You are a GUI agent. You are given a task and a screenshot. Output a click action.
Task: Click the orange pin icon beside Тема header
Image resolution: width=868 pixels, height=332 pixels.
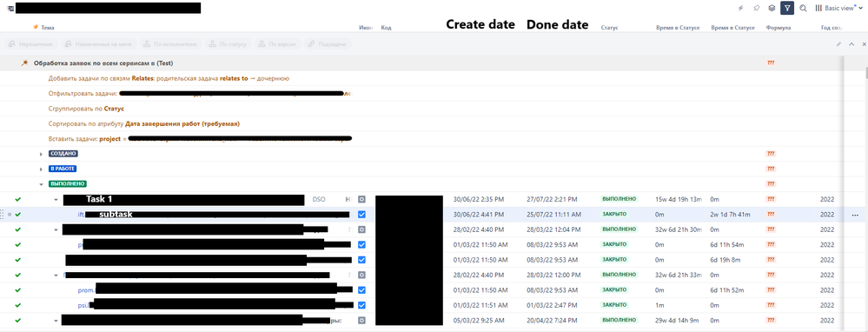[x=36, y=27]
